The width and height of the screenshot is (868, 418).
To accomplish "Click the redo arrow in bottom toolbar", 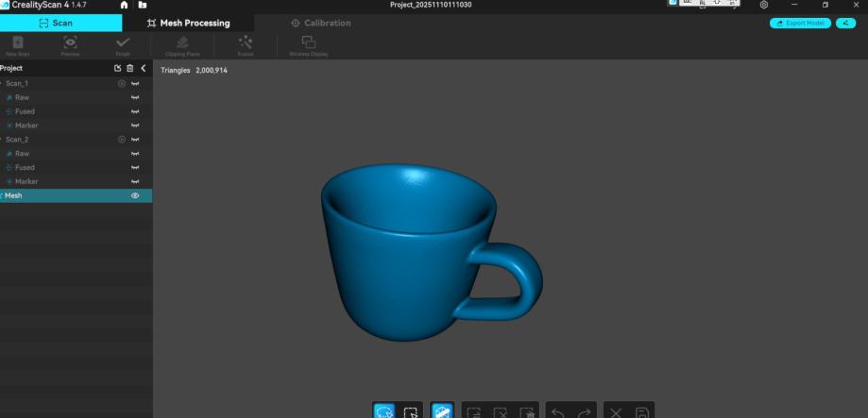I will (584, 411).
